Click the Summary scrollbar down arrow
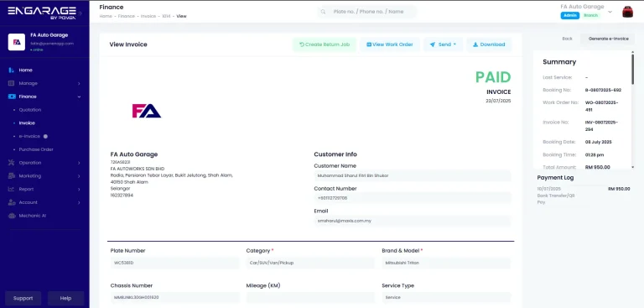 coord(632,167)
